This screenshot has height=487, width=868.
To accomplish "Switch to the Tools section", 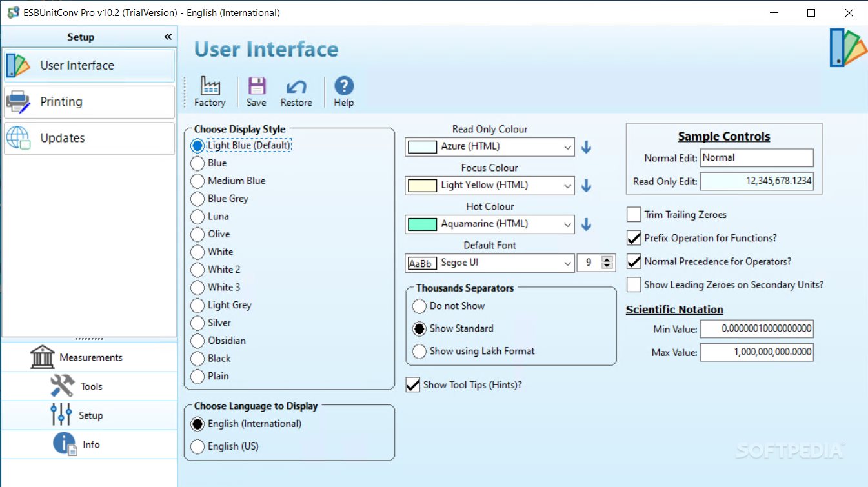I will (88, 386).
